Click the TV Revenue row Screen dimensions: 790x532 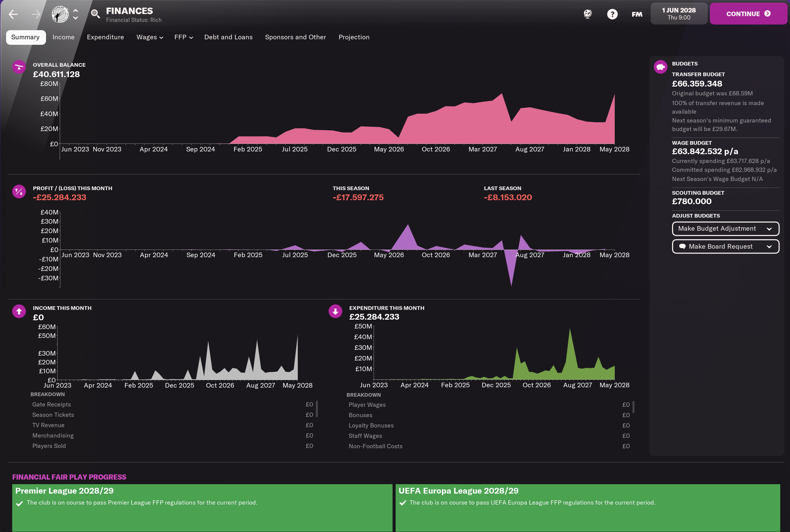pos(173,425)
